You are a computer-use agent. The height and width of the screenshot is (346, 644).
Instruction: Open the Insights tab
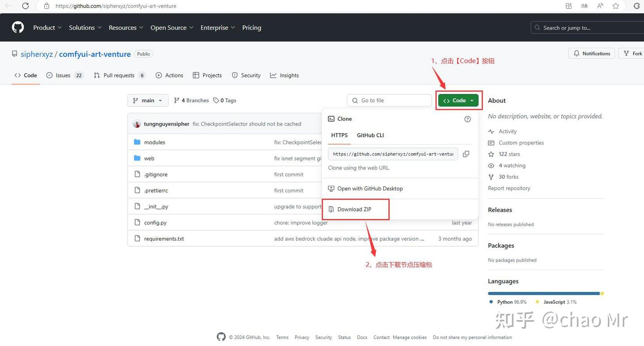pyautogui.click(x=284, y=76)
